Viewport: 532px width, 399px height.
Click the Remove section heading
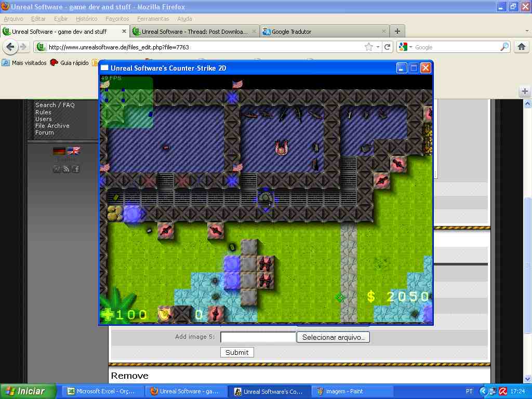[129, 376]
